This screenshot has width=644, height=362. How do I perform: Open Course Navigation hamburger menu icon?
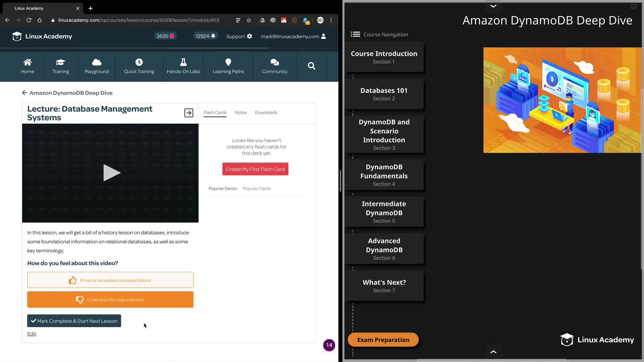pyautogui.click(x=355, y=34)
